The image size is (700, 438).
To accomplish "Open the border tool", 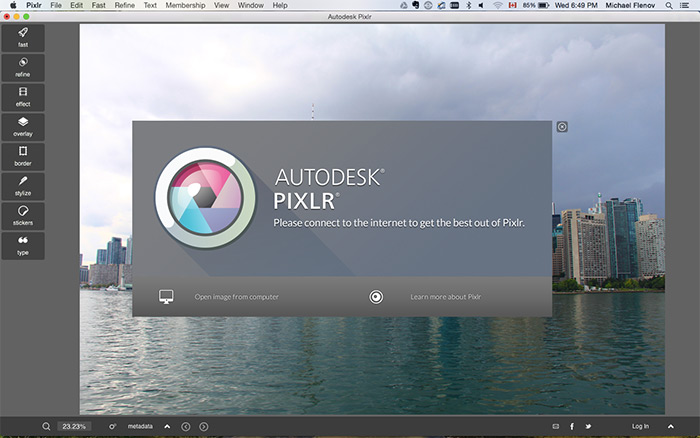I will pos(23,155).
